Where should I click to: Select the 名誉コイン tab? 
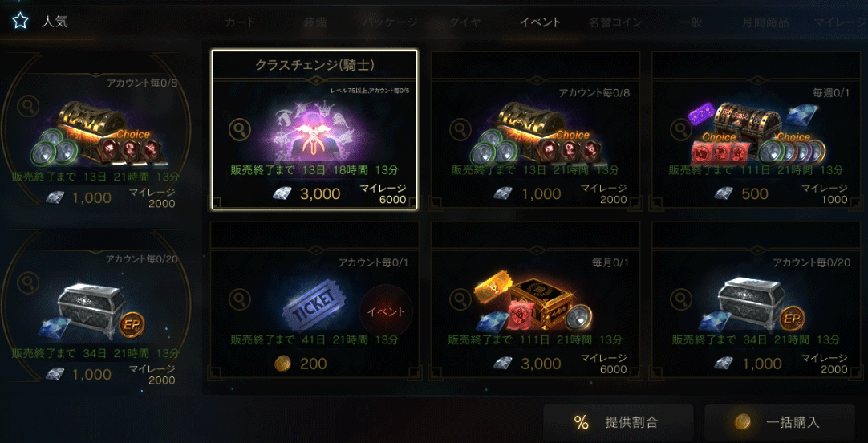[615, 22]
